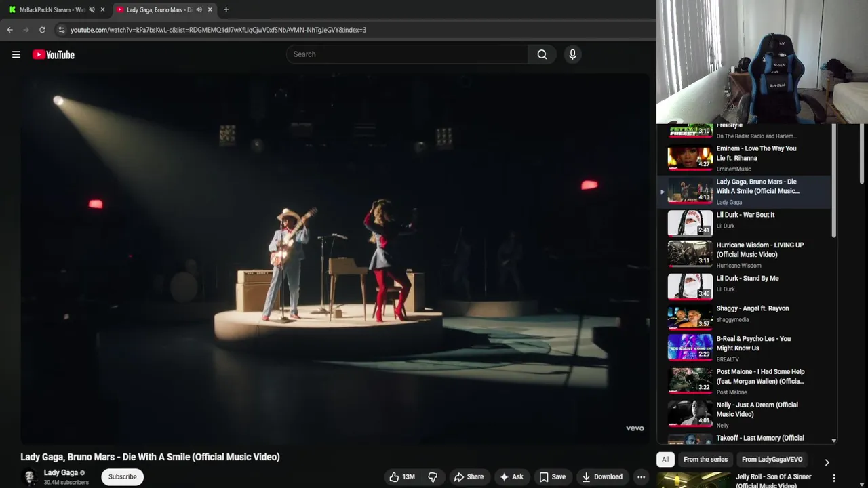This screenshot has width=868, height=488.
Task: Open the YouTube hamburger guide menu
Action: [x=16, y=55]
